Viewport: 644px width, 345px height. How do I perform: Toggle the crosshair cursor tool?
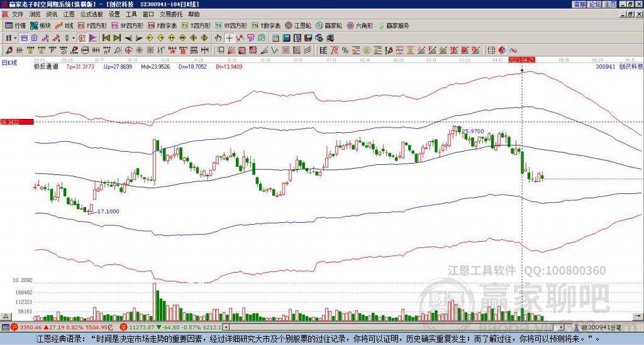click(230, 38)
